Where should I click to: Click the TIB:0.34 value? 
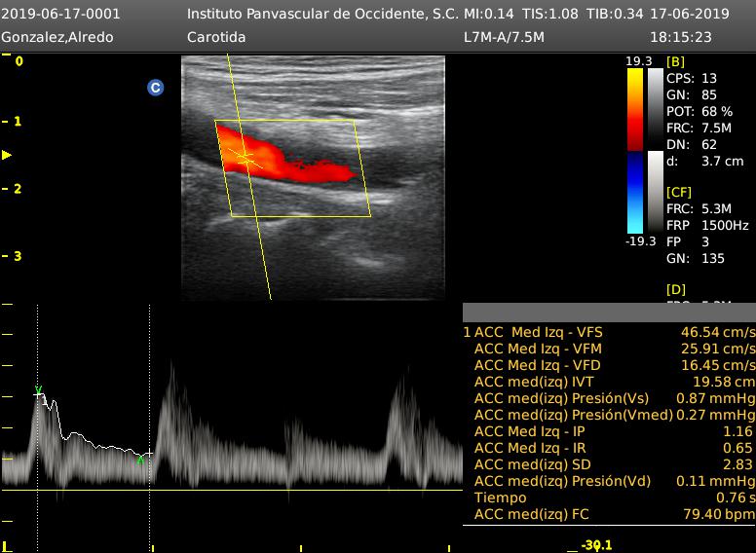tap(615, 14)
